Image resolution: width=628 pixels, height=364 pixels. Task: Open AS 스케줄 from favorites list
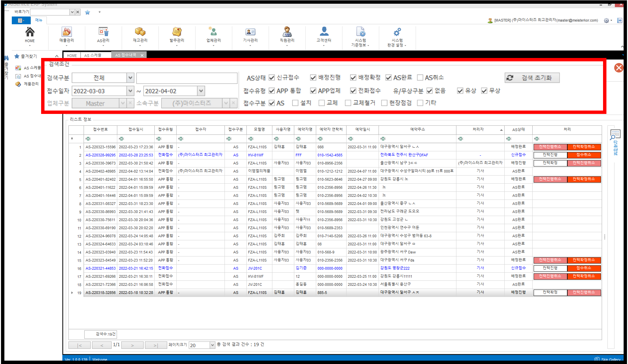(x=32, y=68)
